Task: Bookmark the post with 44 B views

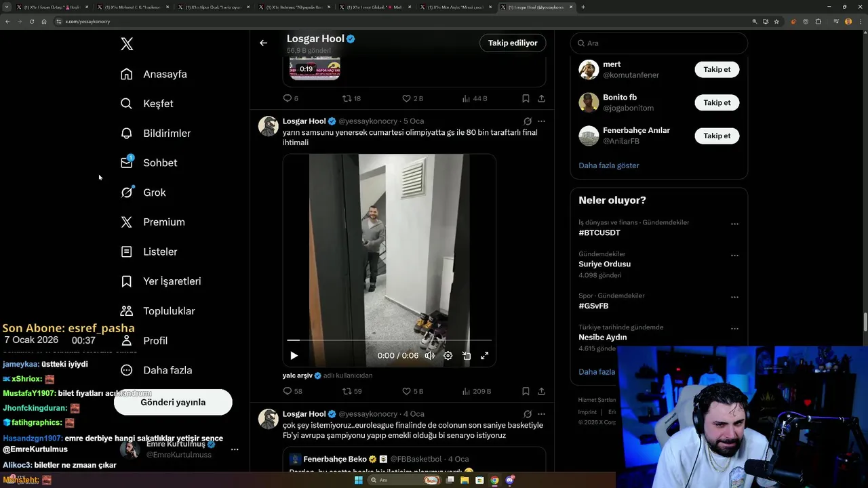Action: [526, 98]
